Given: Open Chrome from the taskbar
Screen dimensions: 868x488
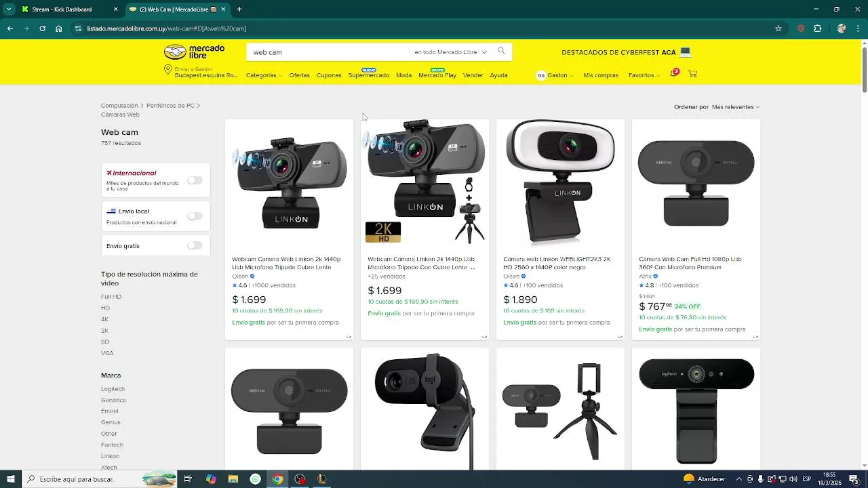Looking at the screenshot, I should click(277, 479).
